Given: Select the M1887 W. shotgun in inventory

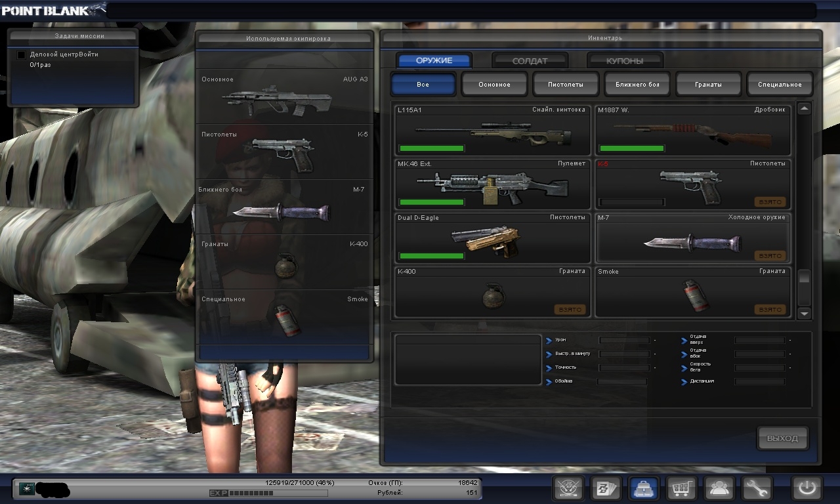Looking at the screenshot, I should tap(693, 129).
